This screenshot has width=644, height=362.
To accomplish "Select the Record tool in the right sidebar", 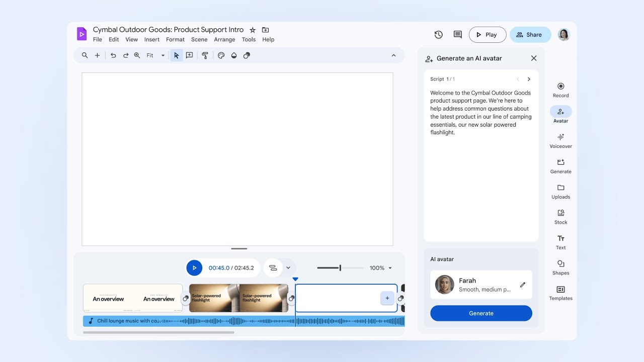I will (560, 88).
